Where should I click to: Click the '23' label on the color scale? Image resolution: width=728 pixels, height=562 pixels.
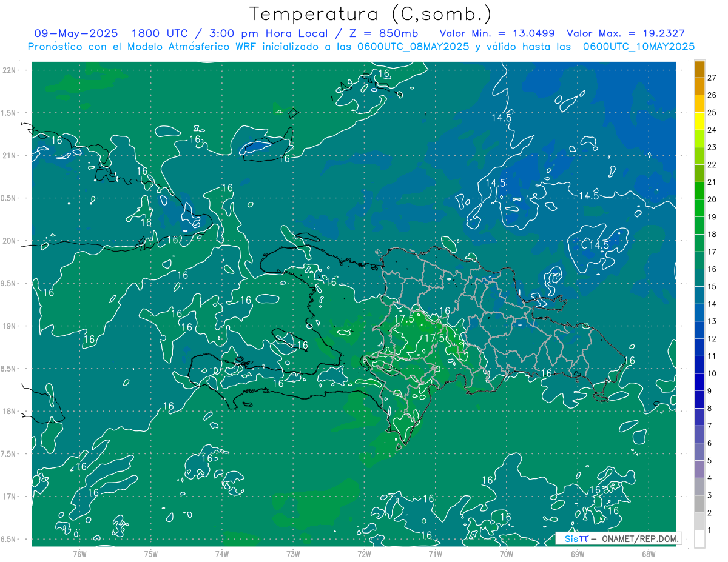712,147
